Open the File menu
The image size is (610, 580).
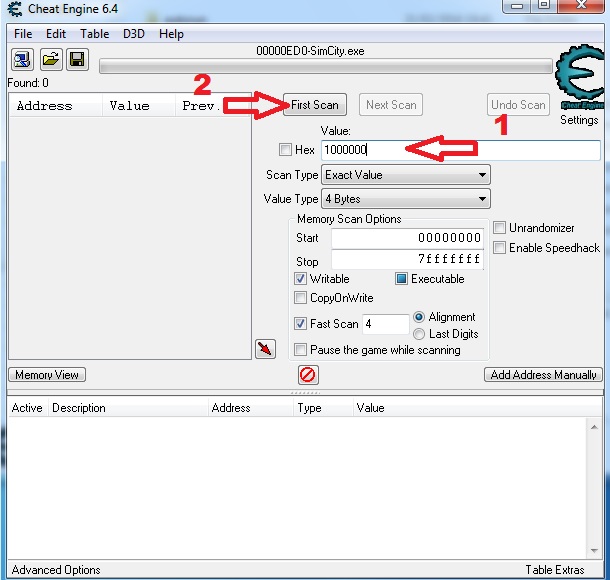(x=23, y=34)
